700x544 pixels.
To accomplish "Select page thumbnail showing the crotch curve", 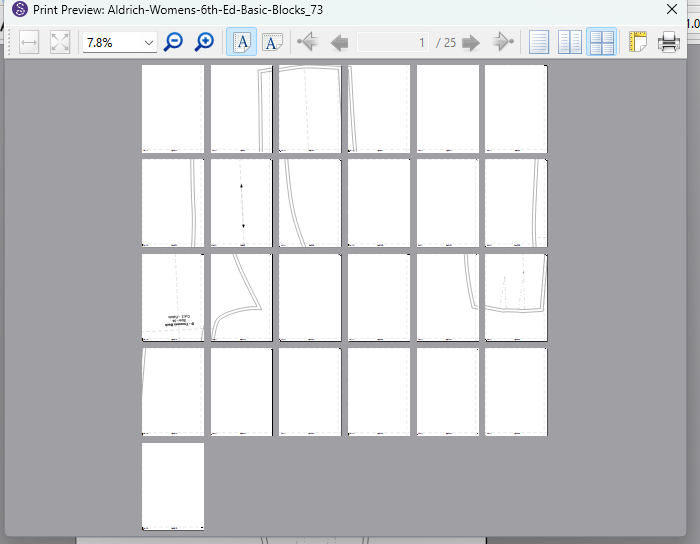I will (x=242, y=298).
